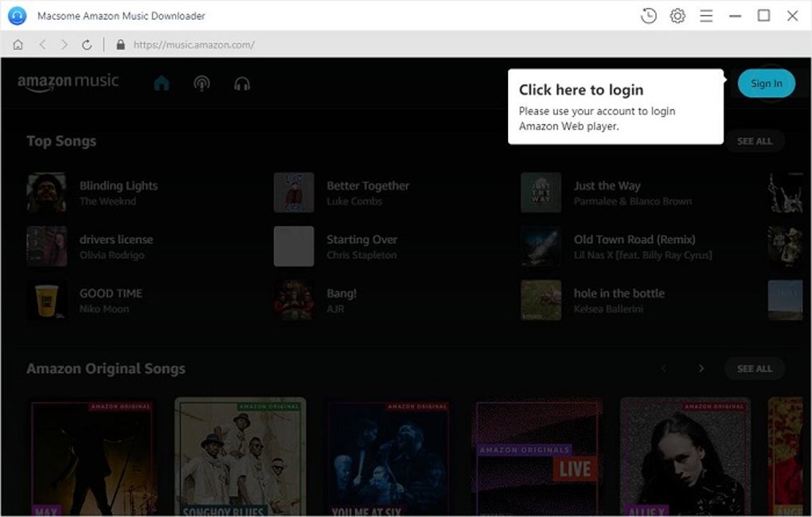Open artist Lil Nas X feat. Billy Ray Cyrus

(642, 255)
